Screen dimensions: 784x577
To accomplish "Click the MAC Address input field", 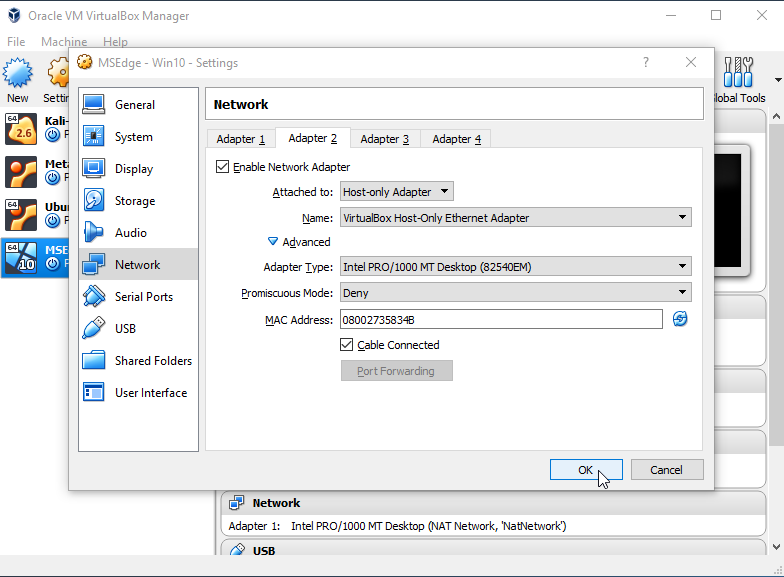I will [x=500, y=319].
